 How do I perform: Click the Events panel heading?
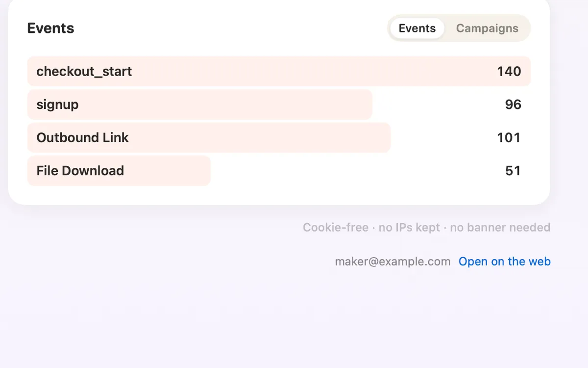click(x=51, y=28)
